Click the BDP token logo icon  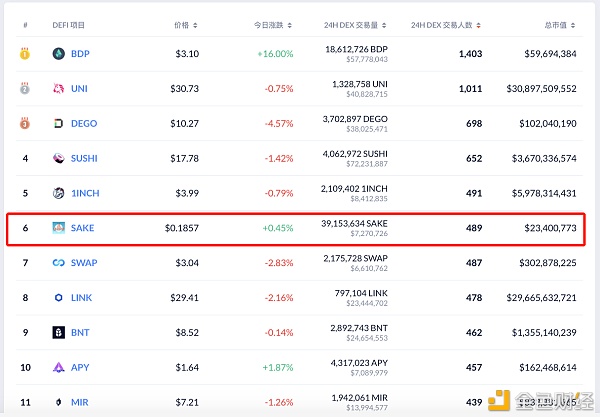coord(59,54)
